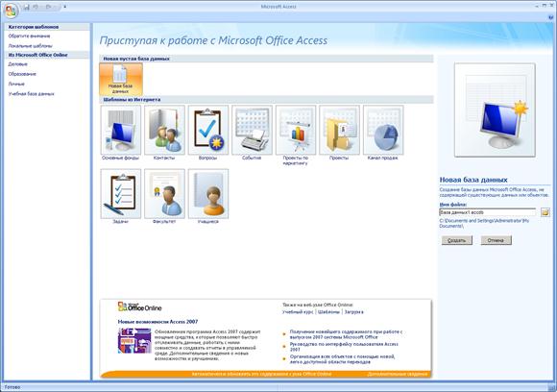Choose the Факультет template
The image size is (557, 392).
click(x=164, y=197)
